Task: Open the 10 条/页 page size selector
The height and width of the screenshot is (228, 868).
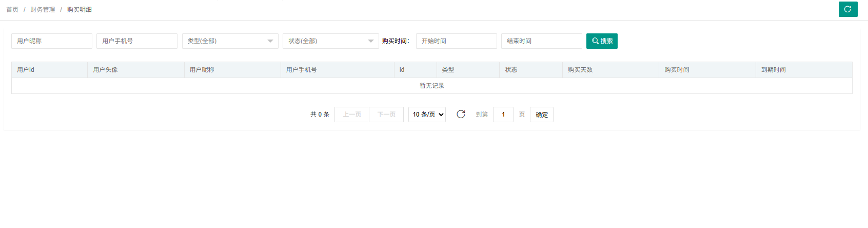Action: (x=427, y=115)
